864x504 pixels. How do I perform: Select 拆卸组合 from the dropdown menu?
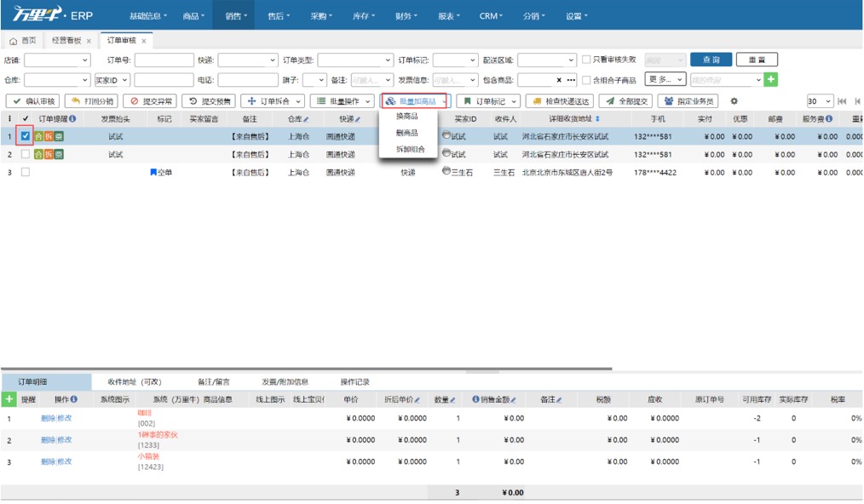tap(411, 149)
